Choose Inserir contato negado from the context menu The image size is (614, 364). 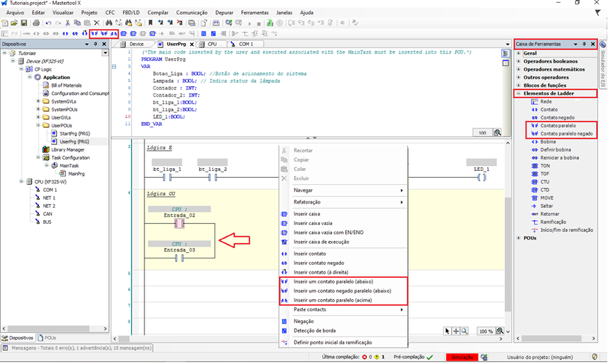coord(319,263)
